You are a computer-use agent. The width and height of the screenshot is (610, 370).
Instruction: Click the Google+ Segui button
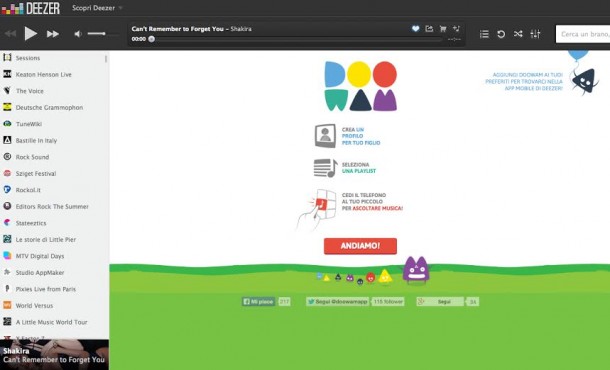440,302
